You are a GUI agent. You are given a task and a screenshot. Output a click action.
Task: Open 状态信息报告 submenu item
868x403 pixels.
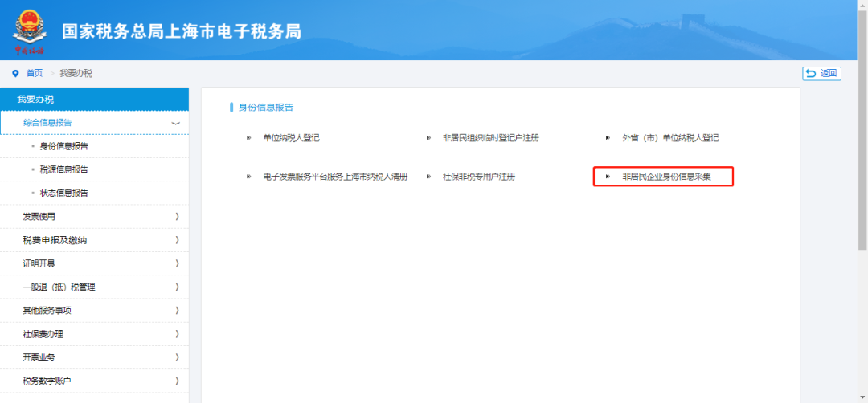coord(64,193)
